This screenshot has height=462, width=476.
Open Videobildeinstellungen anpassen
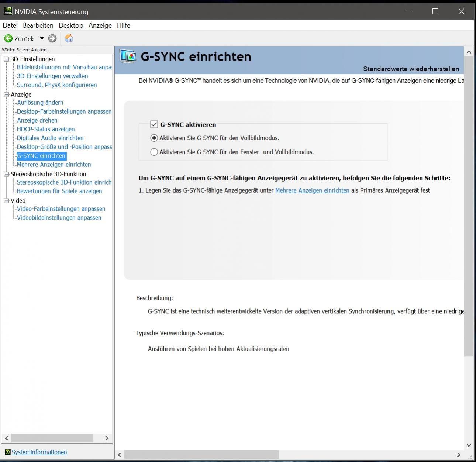(59, 218)
